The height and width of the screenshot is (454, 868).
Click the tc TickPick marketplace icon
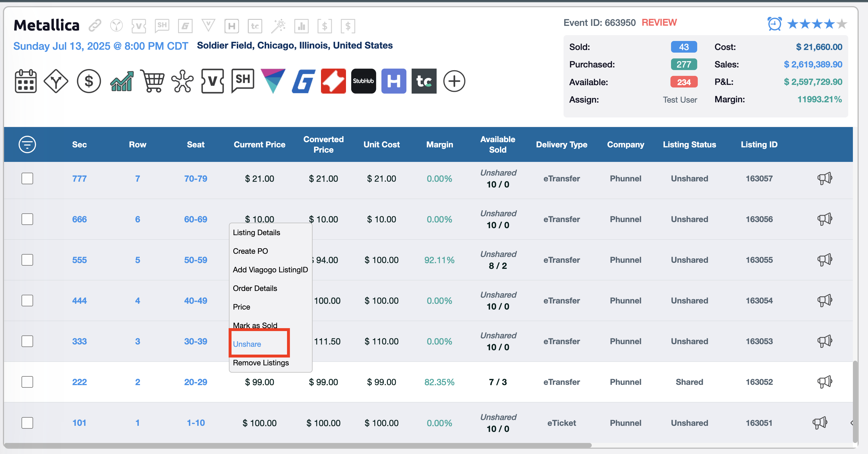424,81
